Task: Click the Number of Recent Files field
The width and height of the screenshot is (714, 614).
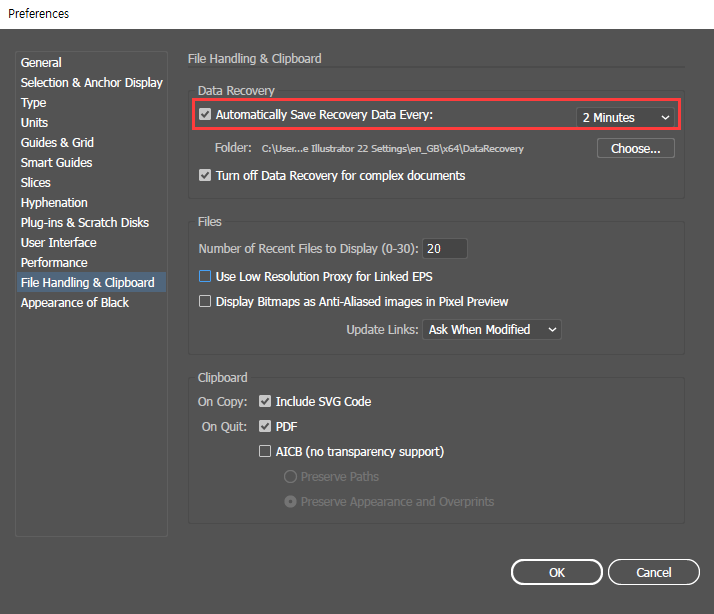Action: 445,249
